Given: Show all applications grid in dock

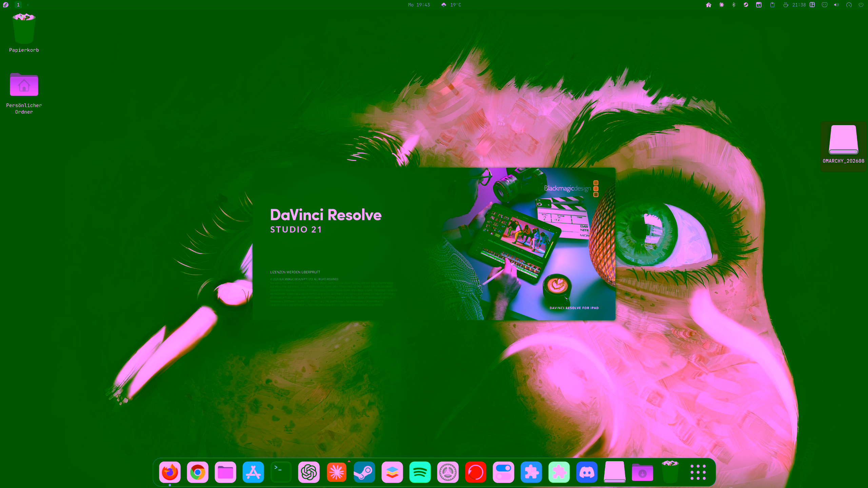Looking at the screenshot, I should (698, 472).
